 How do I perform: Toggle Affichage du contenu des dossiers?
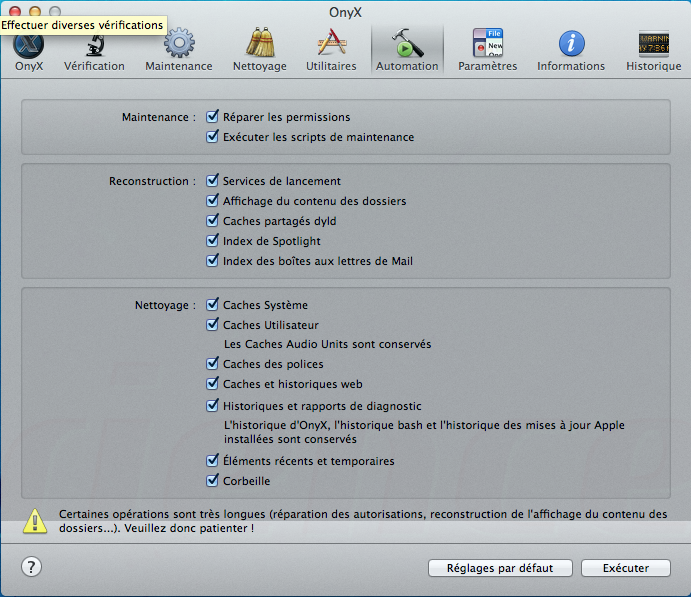[212, 200]
